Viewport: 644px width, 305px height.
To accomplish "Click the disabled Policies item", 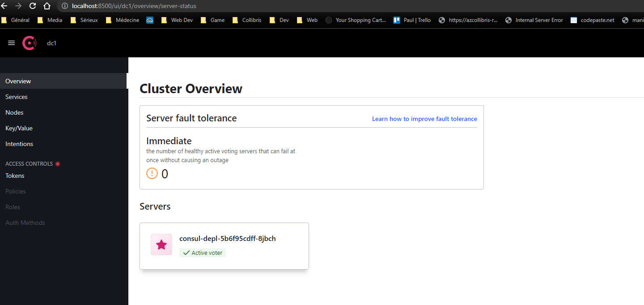I will pos(64,191).
